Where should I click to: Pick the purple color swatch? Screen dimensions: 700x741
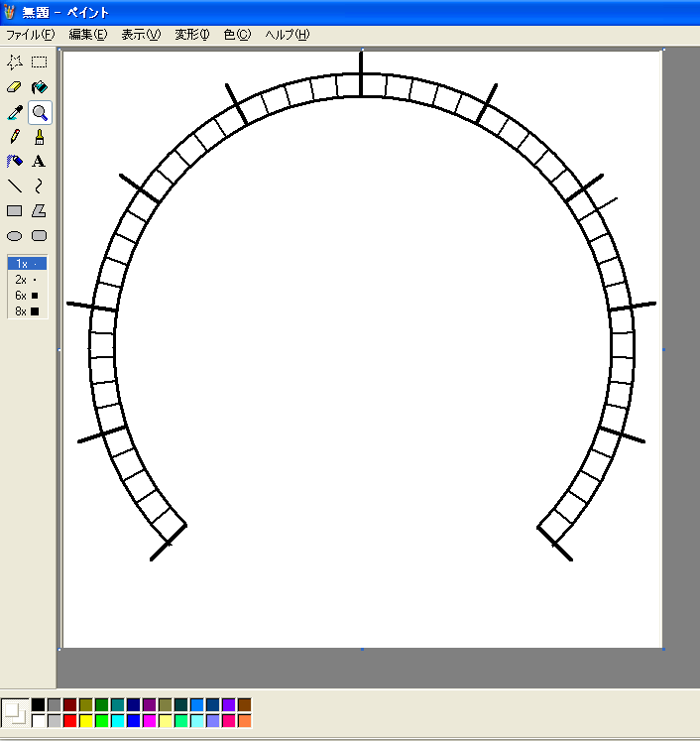click(150, 705)
